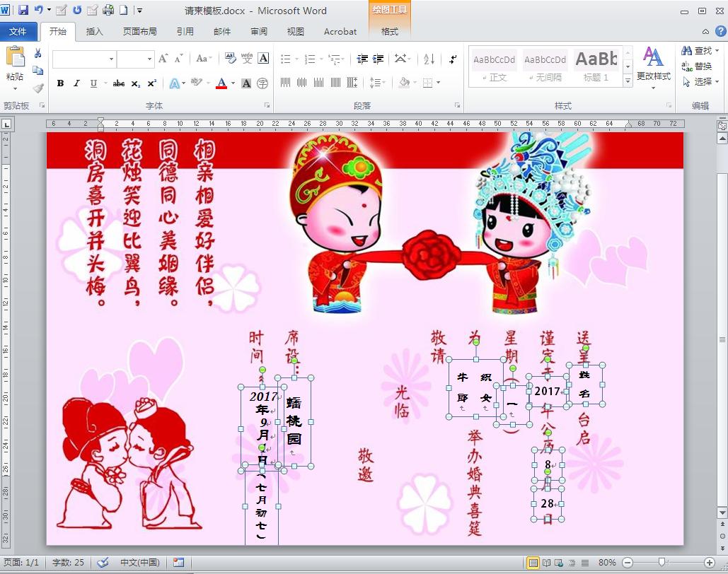Expand the font size dropdown
Screen dimensions: 728x574
tap(149, 59)
